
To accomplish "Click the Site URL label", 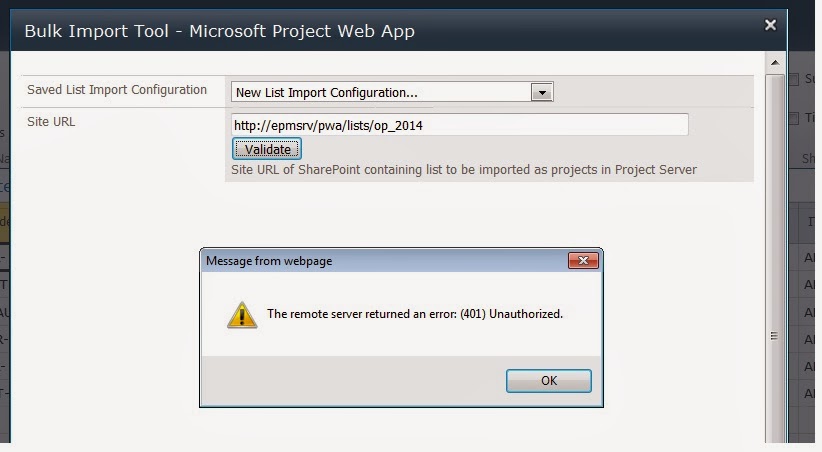I will [51, 122].
